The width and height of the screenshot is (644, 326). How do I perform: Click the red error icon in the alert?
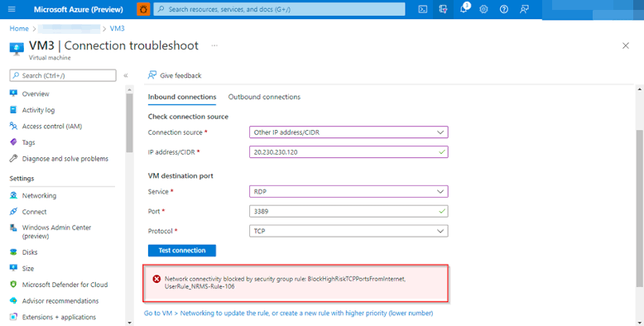pos(156,279)
